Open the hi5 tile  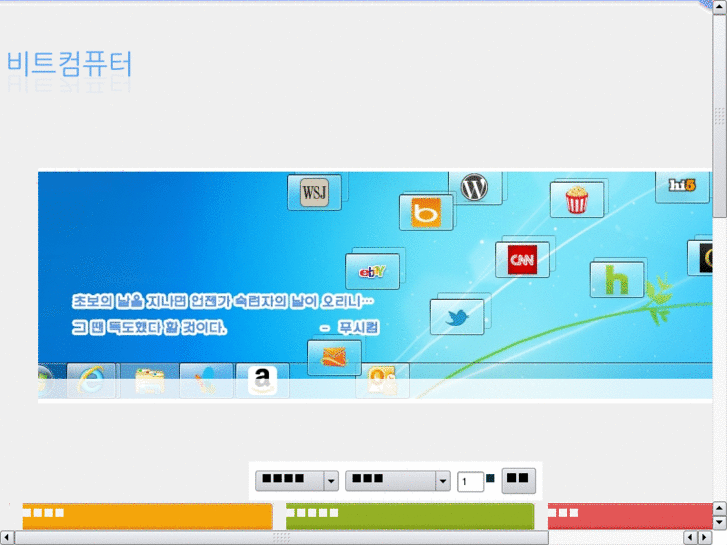(x=682, y=186)
